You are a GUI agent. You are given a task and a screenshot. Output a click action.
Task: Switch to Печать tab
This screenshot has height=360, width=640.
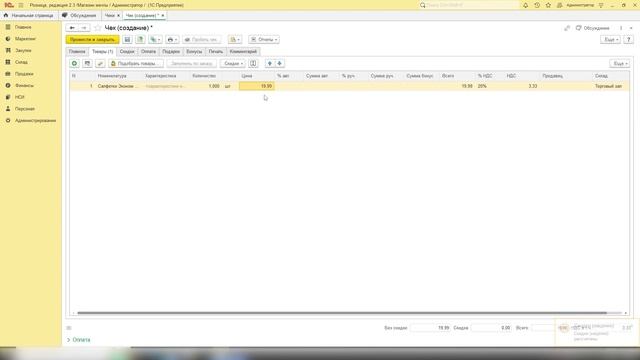(x=216, y=51)
